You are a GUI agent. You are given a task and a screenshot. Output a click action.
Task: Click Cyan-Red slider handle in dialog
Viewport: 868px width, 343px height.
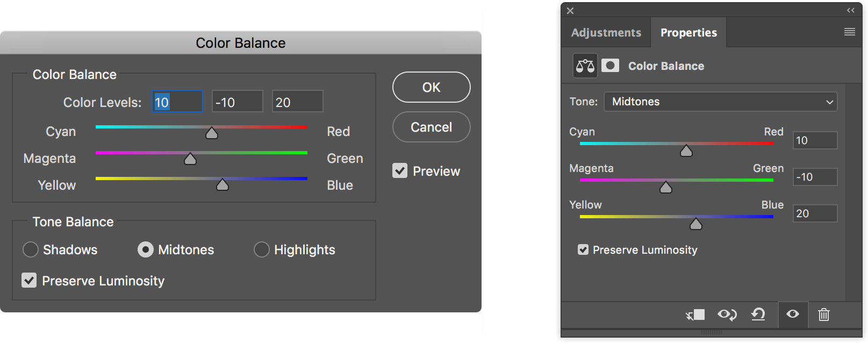coord(212,133)
